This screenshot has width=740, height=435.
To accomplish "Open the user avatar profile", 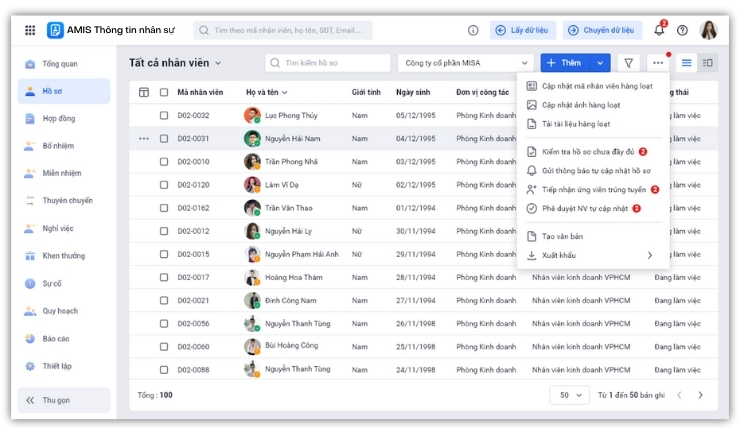I will (708, 30).
